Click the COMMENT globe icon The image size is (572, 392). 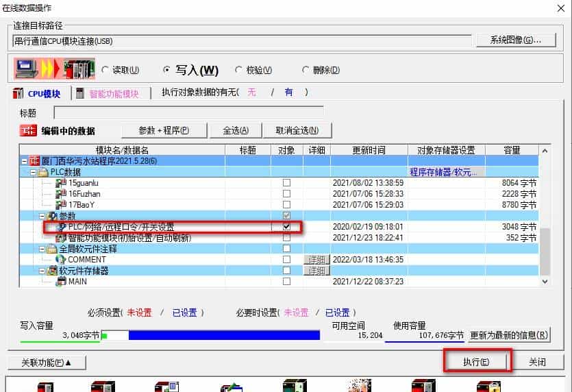tap(60, 260)
